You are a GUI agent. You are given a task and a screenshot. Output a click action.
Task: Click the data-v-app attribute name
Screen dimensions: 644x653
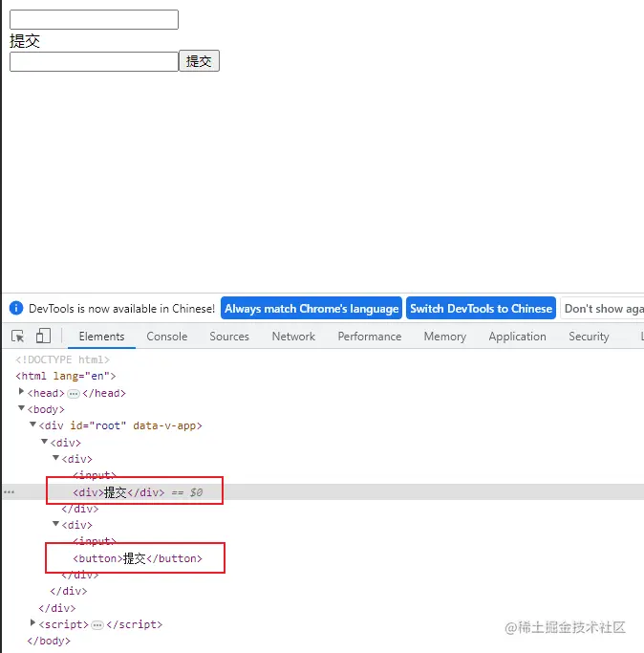click(164, 425)
